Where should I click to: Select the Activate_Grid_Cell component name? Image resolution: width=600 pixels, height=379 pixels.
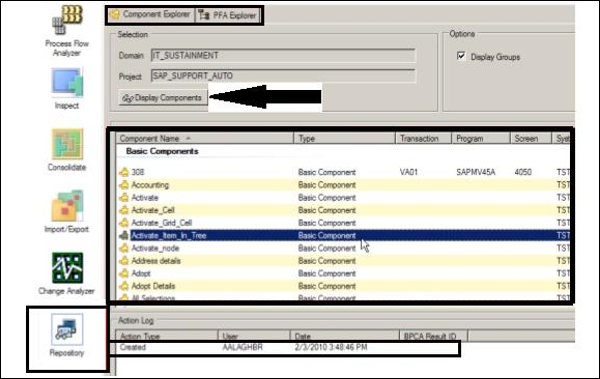162,223
